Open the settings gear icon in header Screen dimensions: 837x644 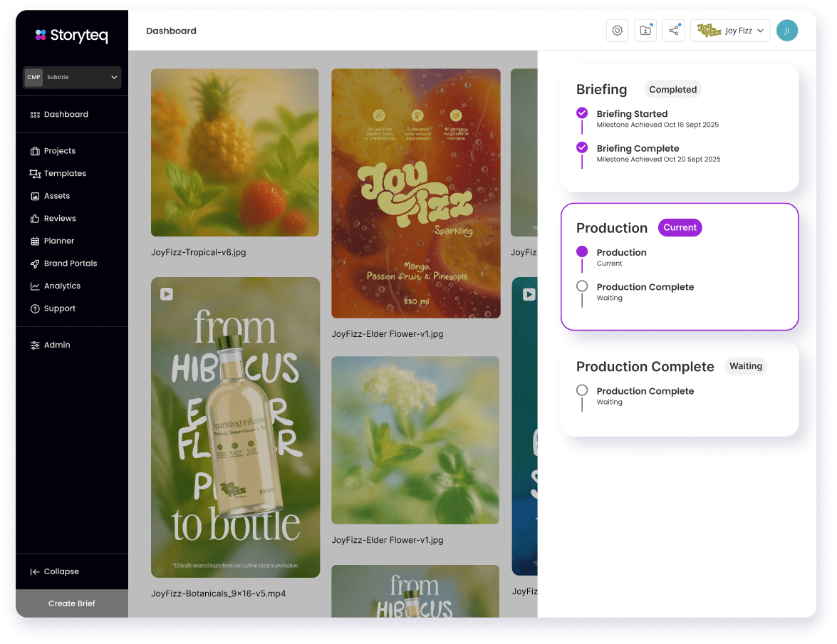(x=617, y=31)
